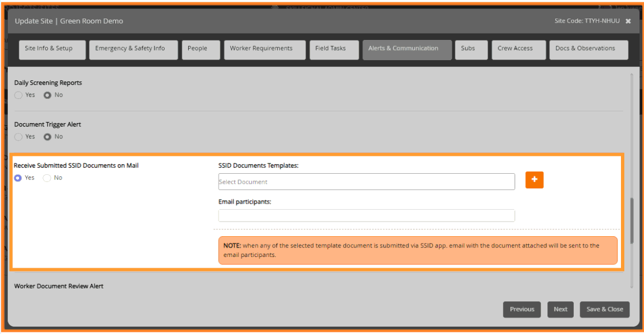
Task: Click inside the Email participants field
Action: [x=366, y=215]
